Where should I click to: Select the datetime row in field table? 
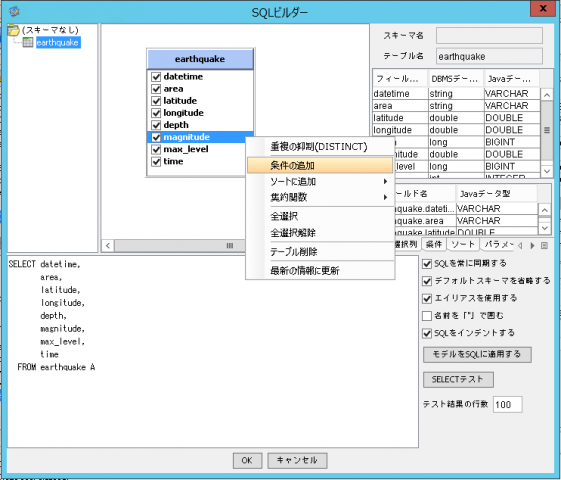coord(456,94)
